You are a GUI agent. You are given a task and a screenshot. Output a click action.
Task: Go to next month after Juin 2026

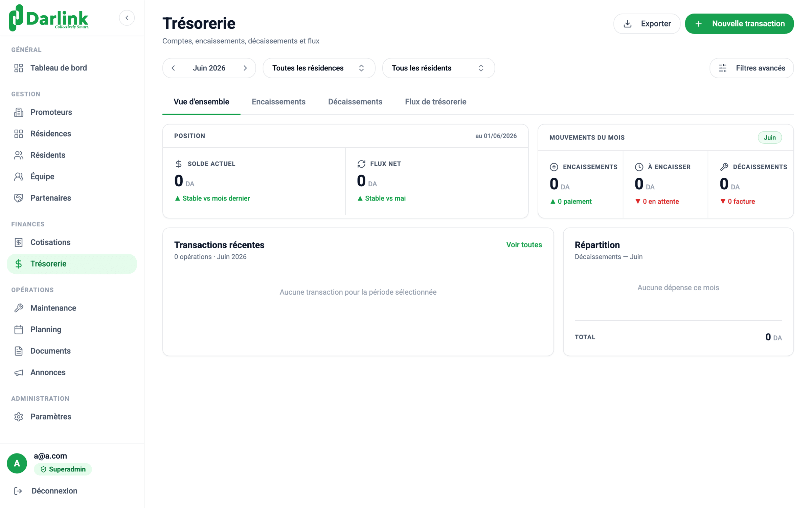point(245,68)
